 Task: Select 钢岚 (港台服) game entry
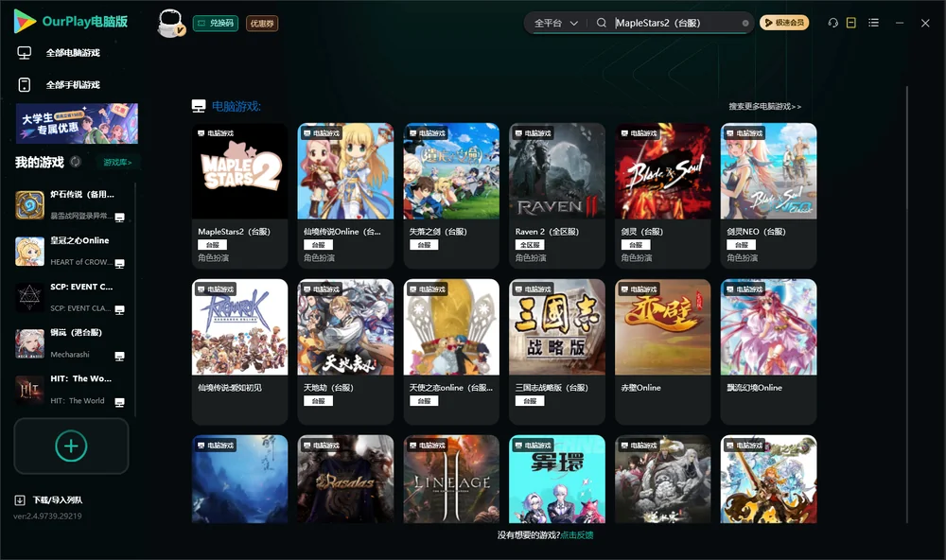click(x=71, y=343)
